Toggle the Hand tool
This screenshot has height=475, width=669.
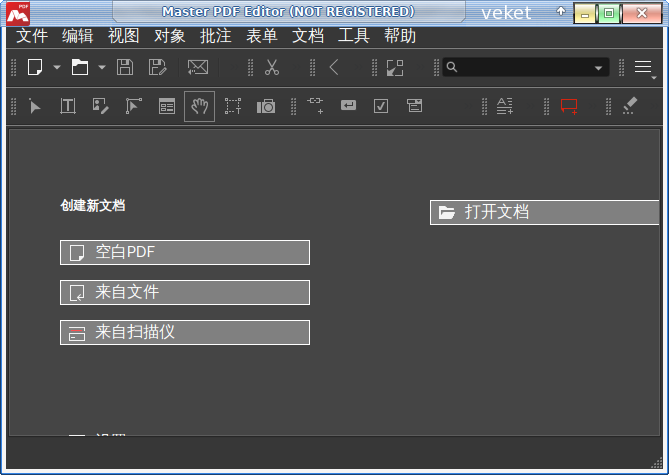coord(199,106)
